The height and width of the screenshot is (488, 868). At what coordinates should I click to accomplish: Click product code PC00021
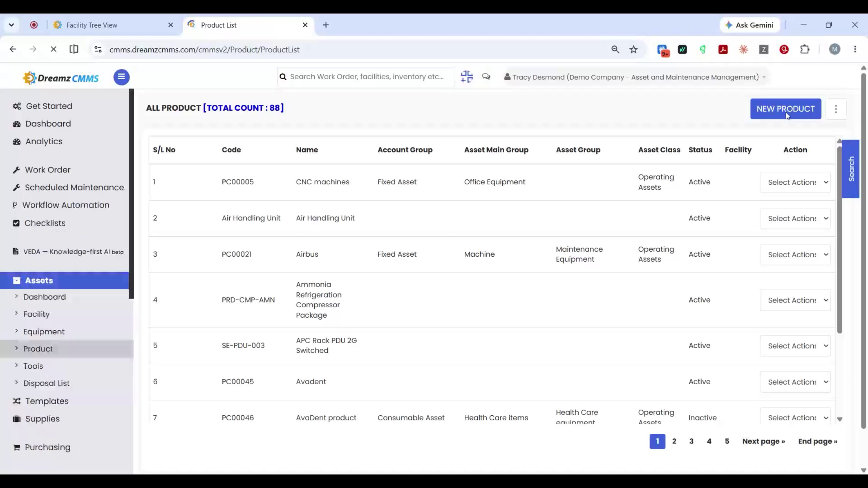pyautogui.click(x=237, y=254)
